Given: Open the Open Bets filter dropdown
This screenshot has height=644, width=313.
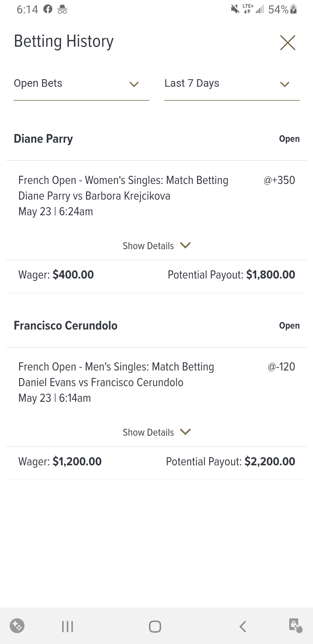Looking at the screenshot, I should (x=81, y=84).
